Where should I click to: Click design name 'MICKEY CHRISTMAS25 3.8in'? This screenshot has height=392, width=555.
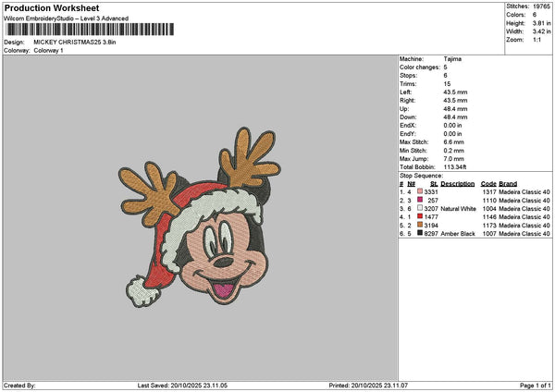click(75, 43)
